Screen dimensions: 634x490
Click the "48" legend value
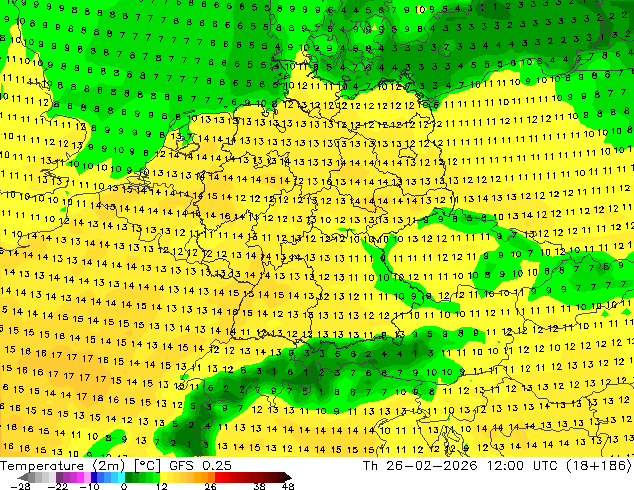tap(288, 486)
